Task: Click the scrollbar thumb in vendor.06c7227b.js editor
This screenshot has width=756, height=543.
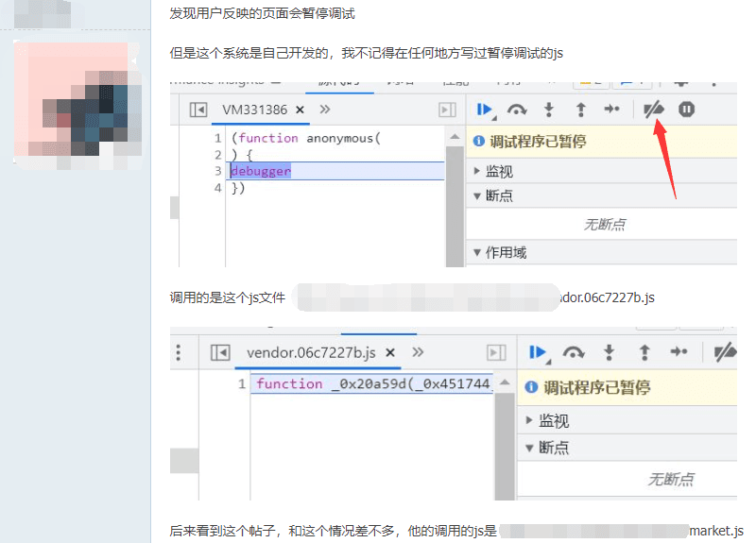Action: (505, 447)
